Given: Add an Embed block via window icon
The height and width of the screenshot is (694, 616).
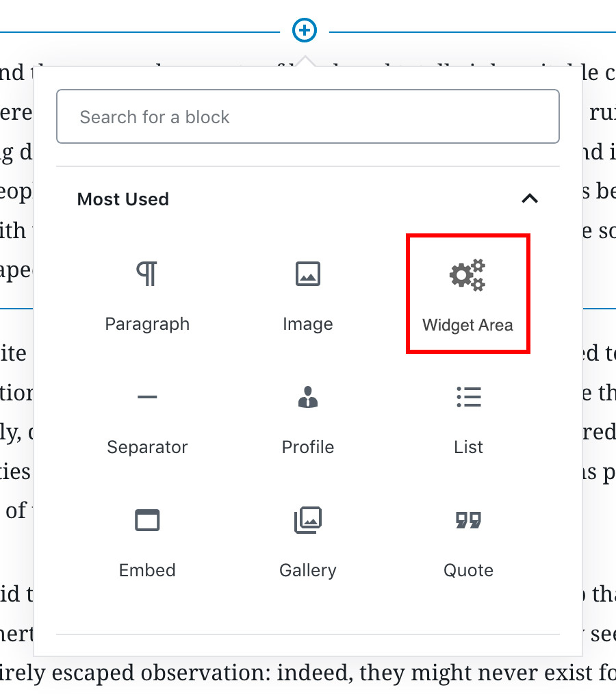Looking at the screenshot, I should coord(147,520).
